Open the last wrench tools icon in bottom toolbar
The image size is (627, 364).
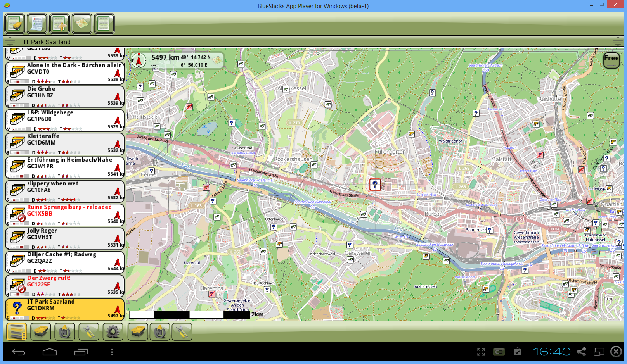point(182,332)
